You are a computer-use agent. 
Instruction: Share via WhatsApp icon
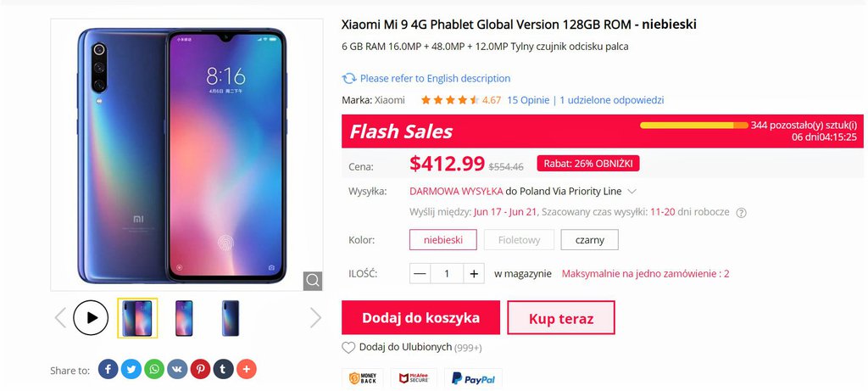(154, 369)
